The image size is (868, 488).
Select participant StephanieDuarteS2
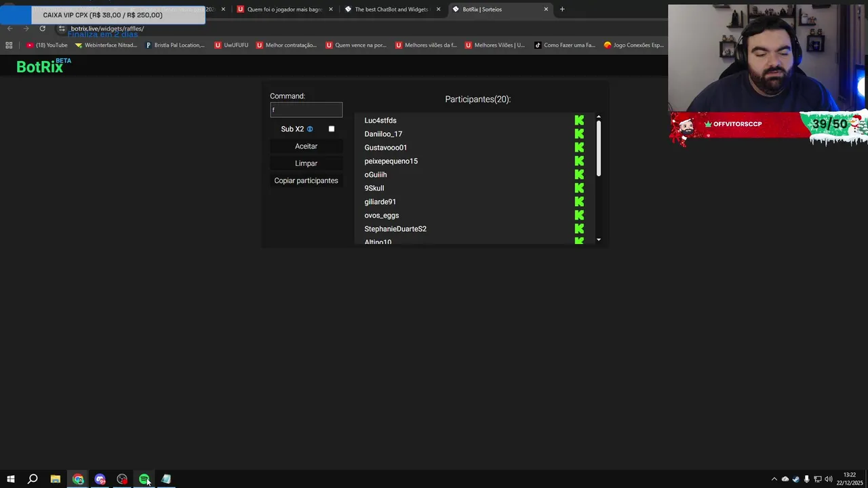click(395, 229)
